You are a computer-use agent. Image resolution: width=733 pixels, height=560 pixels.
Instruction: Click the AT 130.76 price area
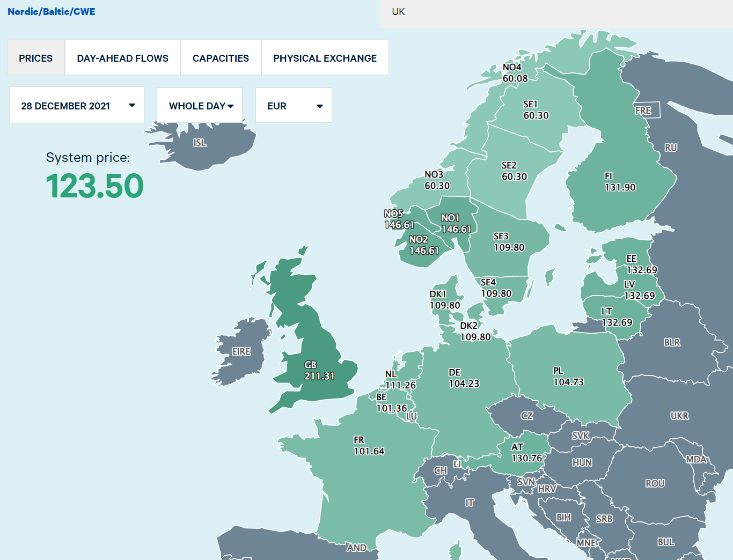click(x=527, y=453)
